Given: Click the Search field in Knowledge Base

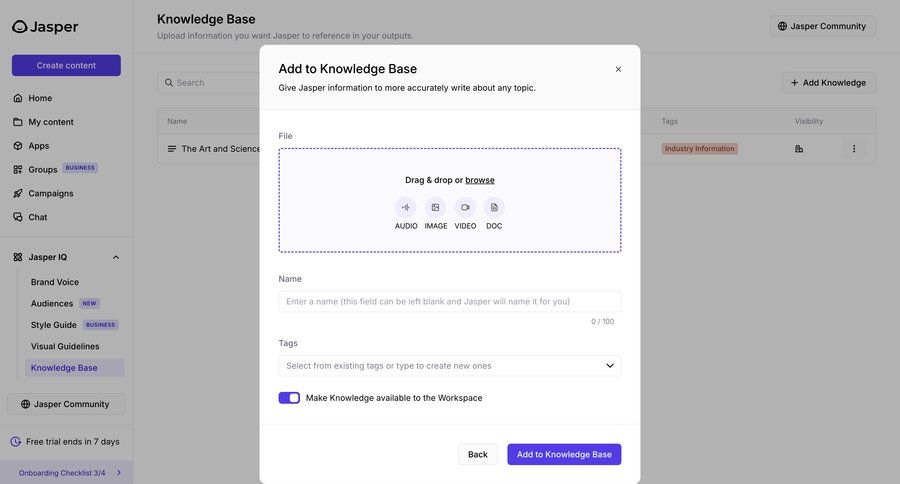Looking at the screenshot, I should pos(209,83).
